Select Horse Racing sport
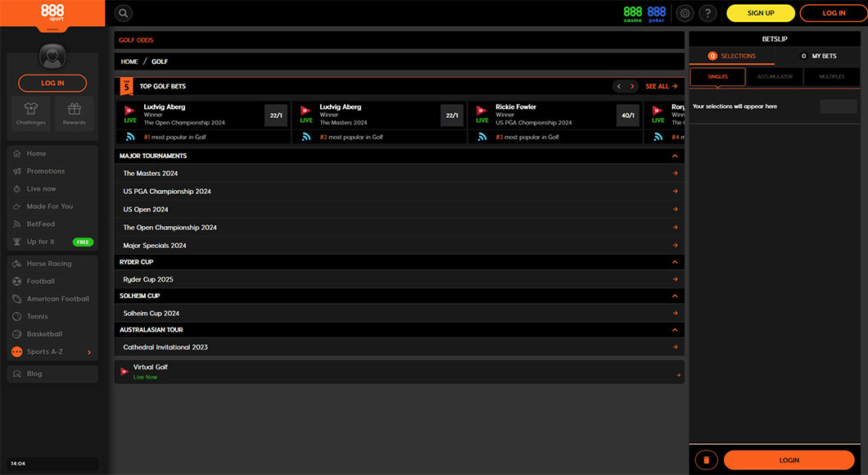 [x=52, y=264]
